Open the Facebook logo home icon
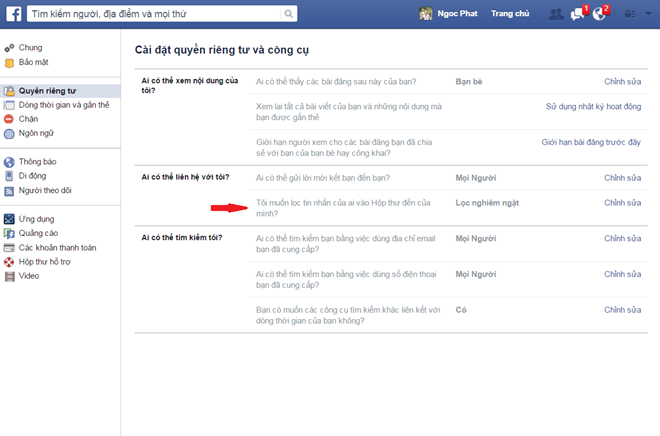The image size is (660, 436). pyautogui.click(x=13, y=14)
